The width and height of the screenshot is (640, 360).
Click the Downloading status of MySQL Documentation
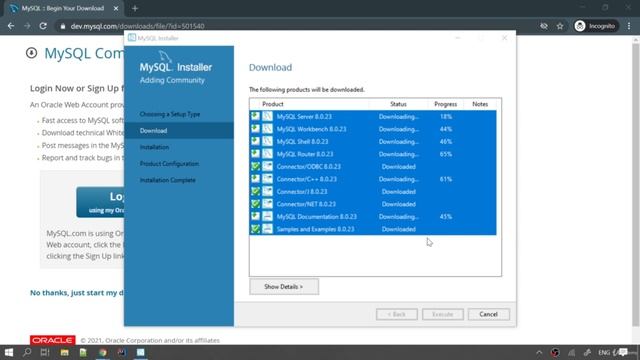tap(399, 217)
